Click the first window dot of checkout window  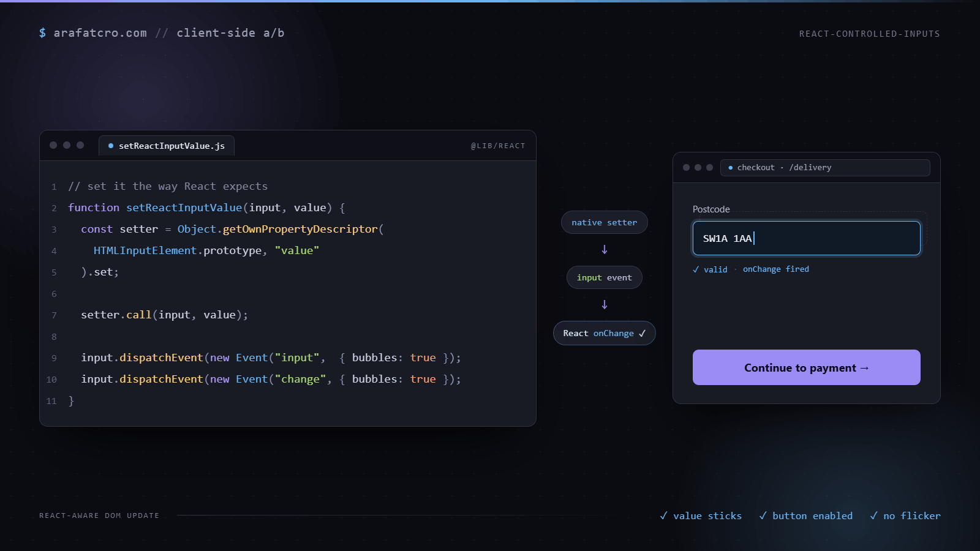[x=686, y=167]
